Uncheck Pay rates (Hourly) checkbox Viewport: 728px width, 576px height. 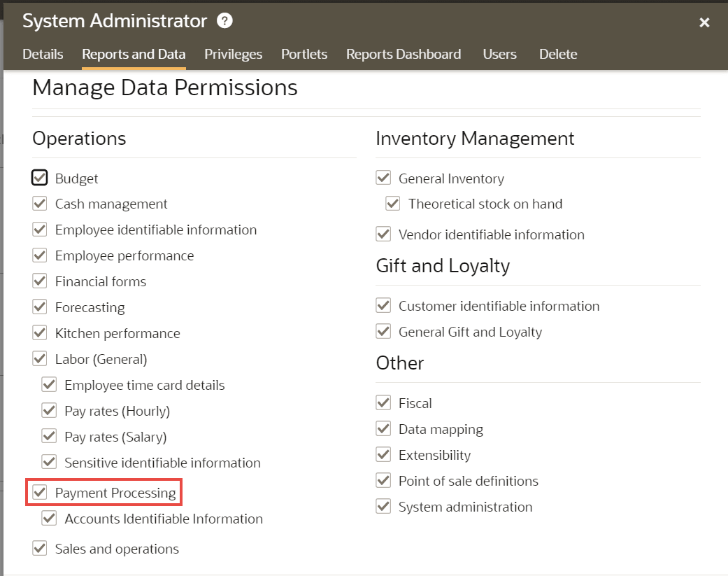(x=49, y=411)
